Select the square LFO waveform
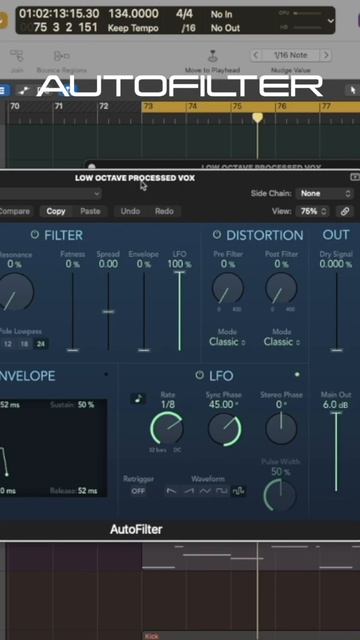 tap(222, 491)
